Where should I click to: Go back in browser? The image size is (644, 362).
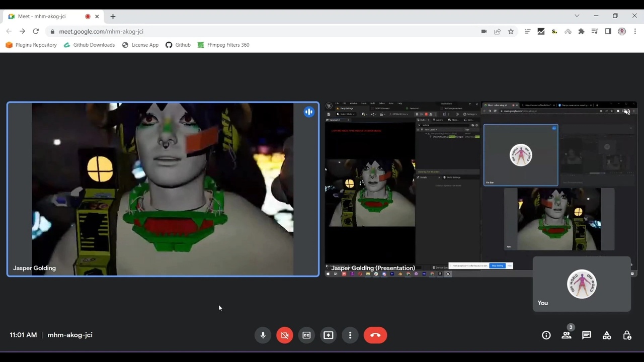(x=9, y=31)
